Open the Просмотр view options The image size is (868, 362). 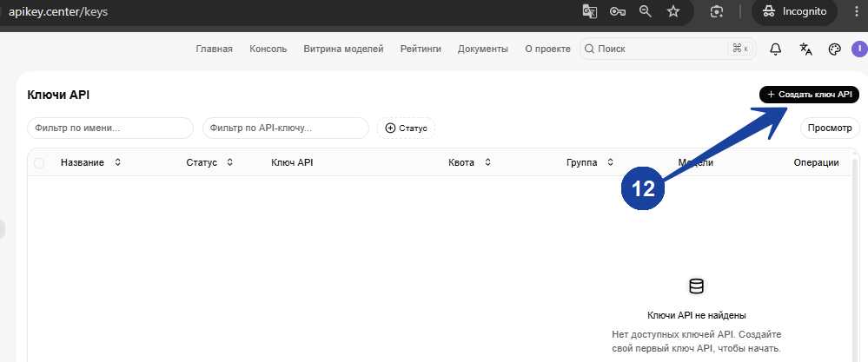829,128
